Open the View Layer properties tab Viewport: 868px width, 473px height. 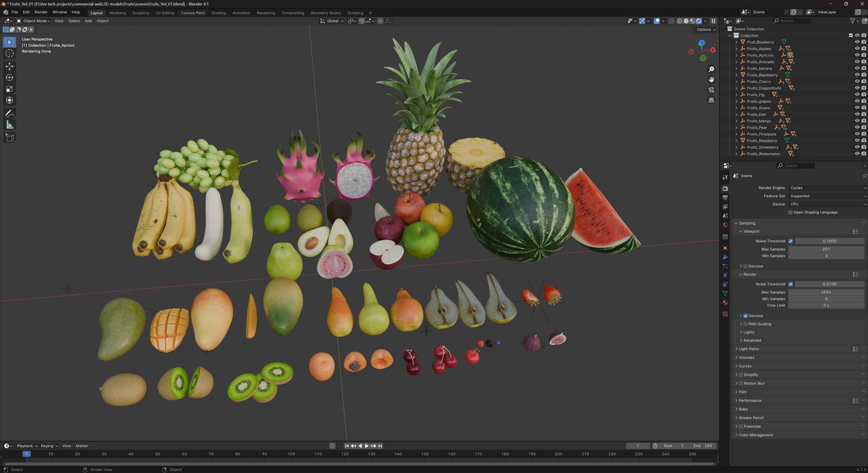725,207
